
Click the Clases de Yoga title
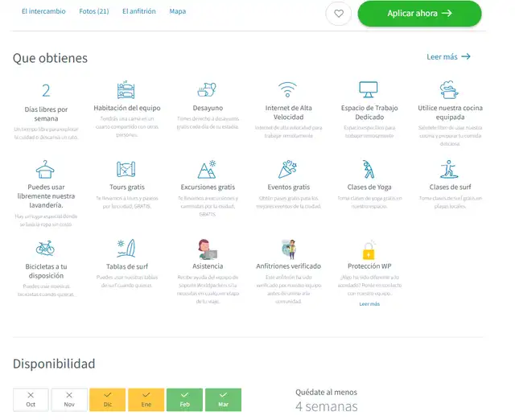click(x=369, y=187)
